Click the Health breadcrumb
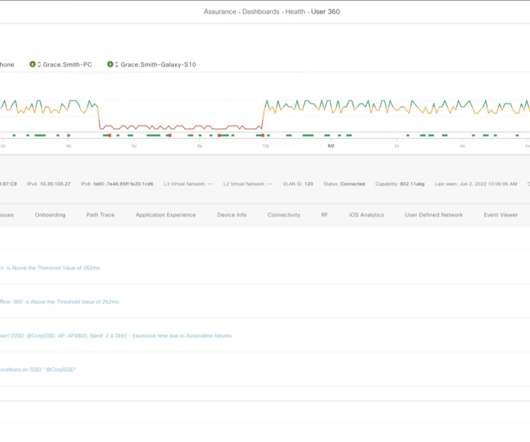 tap(295, 11)
